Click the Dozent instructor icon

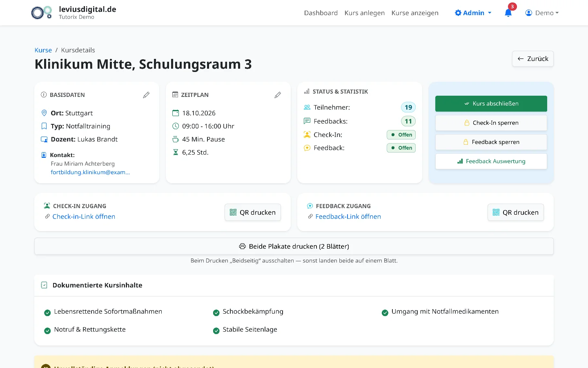(44, 139)
